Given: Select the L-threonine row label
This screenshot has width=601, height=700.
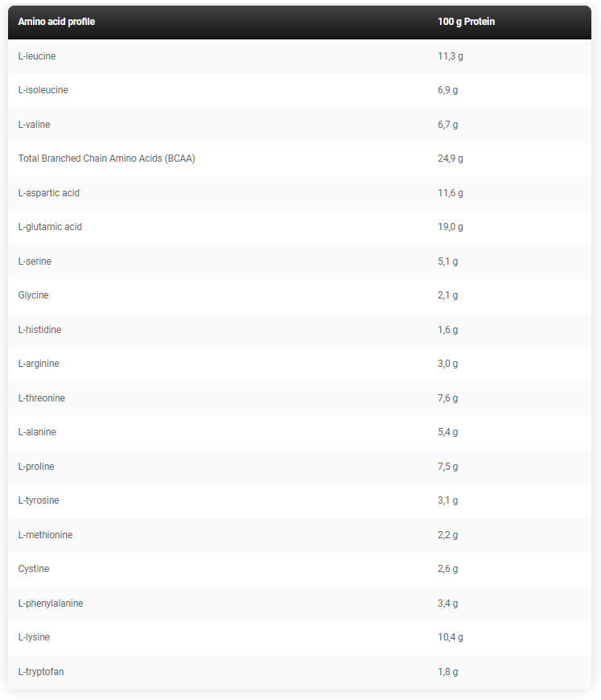Looking at the screenshot, I should 42,397.
